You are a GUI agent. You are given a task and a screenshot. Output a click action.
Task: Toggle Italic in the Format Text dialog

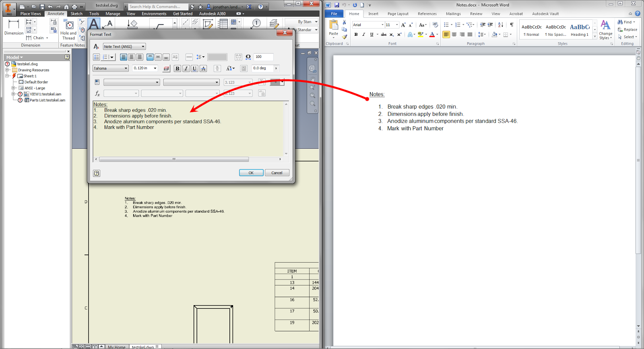coord(186,68)
